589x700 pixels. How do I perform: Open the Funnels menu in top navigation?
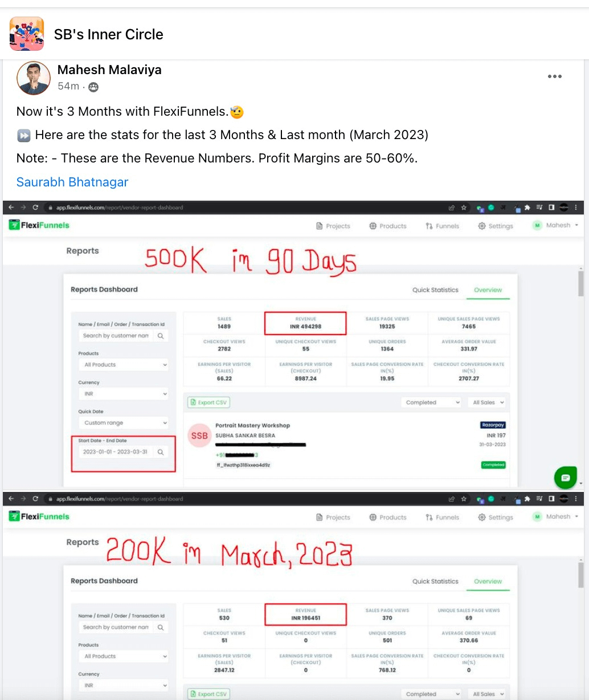[x=442, y=226]
